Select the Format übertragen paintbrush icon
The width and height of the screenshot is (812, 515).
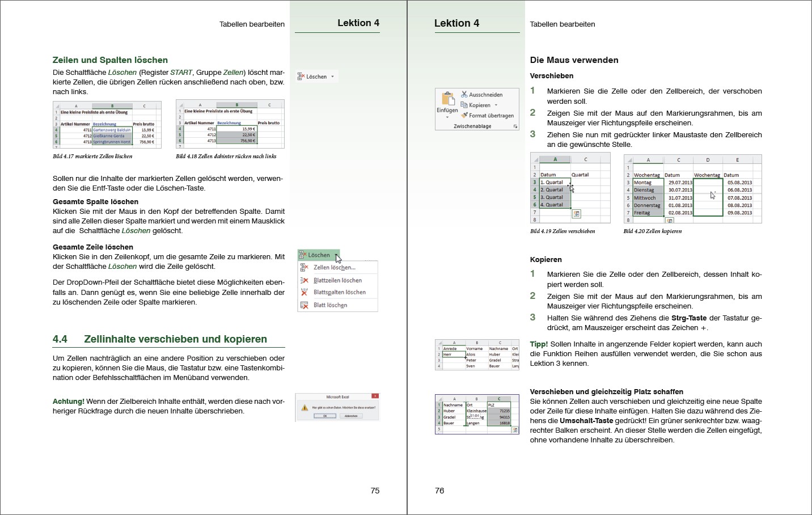(x=464, y=115)
